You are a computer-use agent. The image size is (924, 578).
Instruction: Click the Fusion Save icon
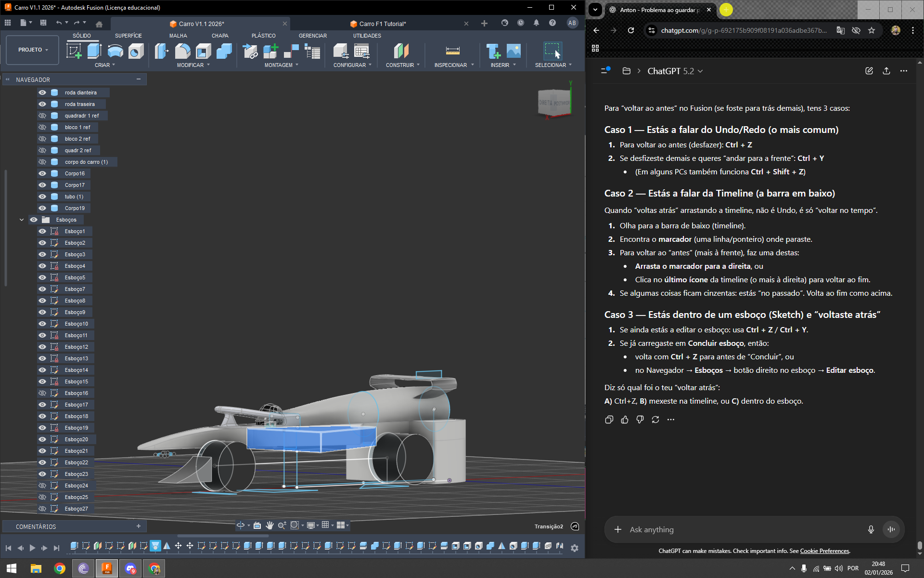(43, 23)
